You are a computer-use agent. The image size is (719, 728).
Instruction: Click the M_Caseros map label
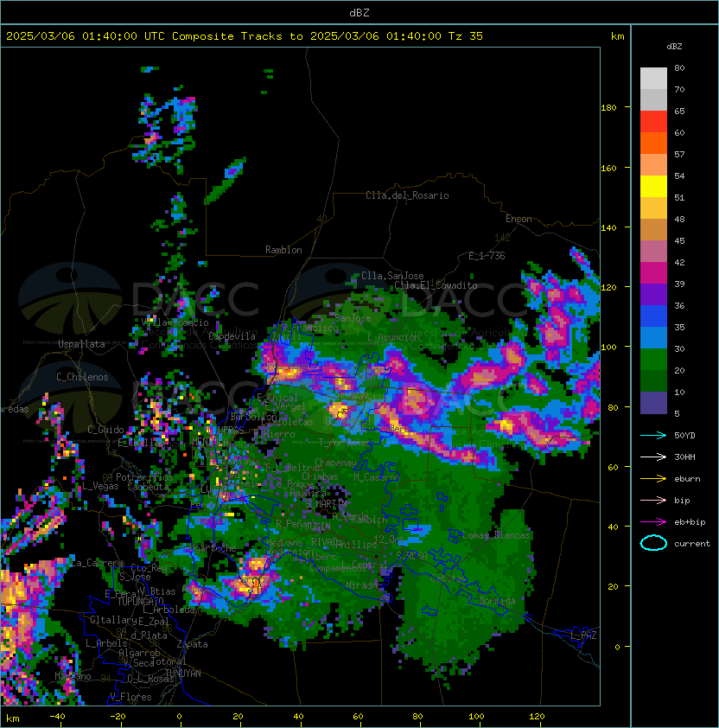377,477
